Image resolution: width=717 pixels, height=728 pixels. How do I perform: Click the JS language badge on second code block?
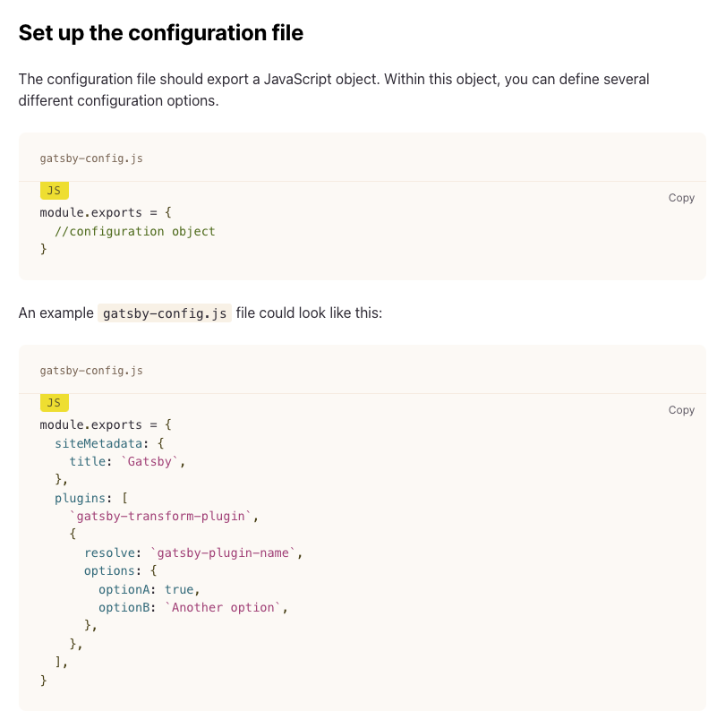pos(54,402)
